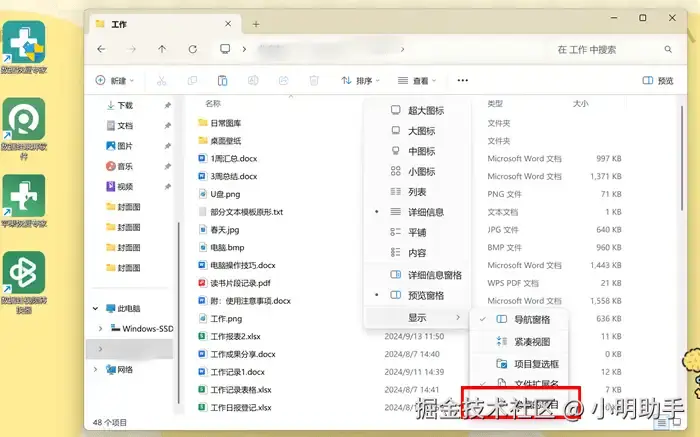This screenshot has width=700, height=437.
Task: Toggle 详细信息窗格 in the view menu
Action: [417, 275]
